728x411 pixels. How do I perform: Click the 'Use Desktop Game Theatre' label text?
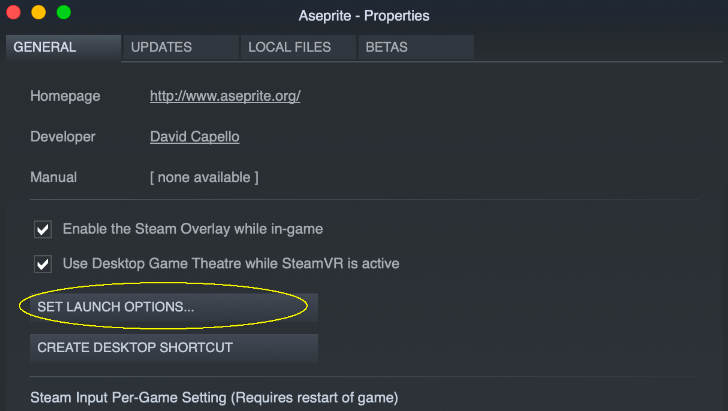[x=231, y=263]
